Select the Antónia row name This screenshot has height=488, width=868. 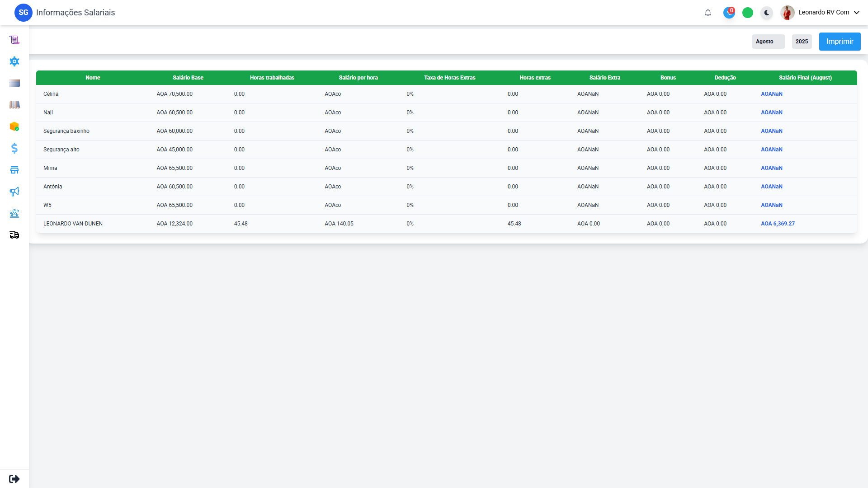pos(52,187)
